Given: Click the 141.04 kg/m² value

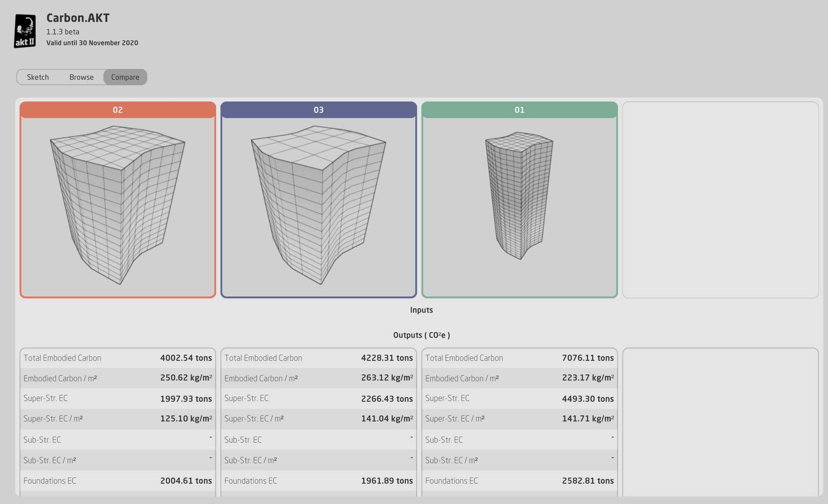Looking at the screenshot, I should (x=387, y=418).
